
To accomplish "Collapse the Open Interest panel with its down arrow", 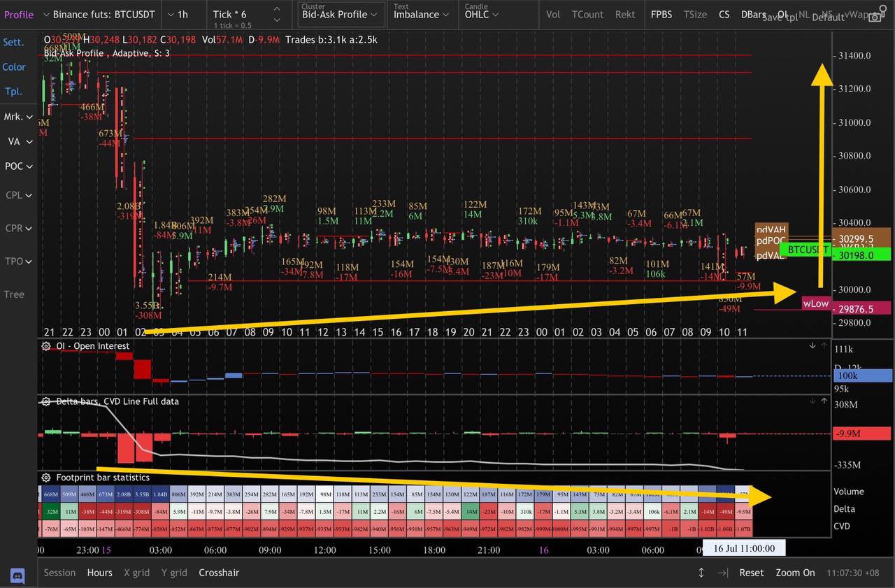I will [x=812, y=345].
